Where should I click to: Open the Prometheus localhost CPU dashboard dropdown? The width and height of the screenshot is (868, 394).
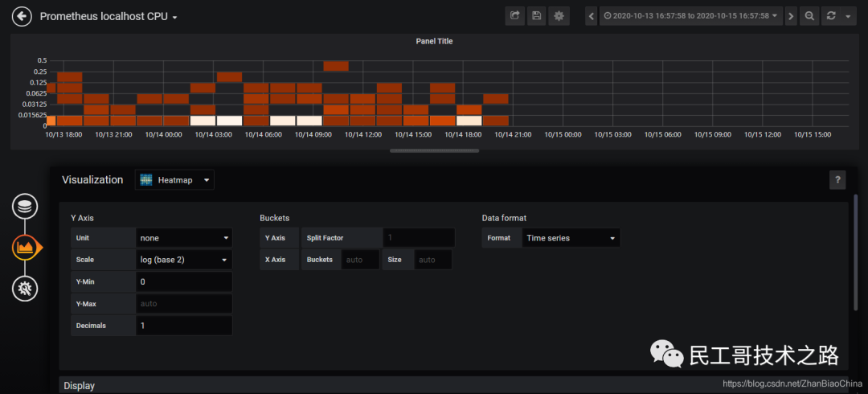point(108,17)
